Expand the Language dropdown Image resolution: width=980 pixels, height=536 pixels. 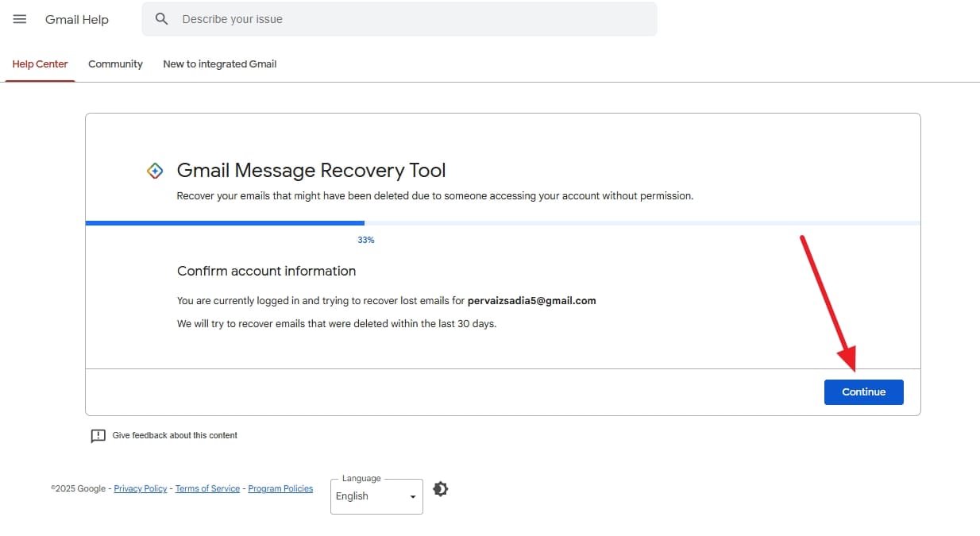[376, 496]
